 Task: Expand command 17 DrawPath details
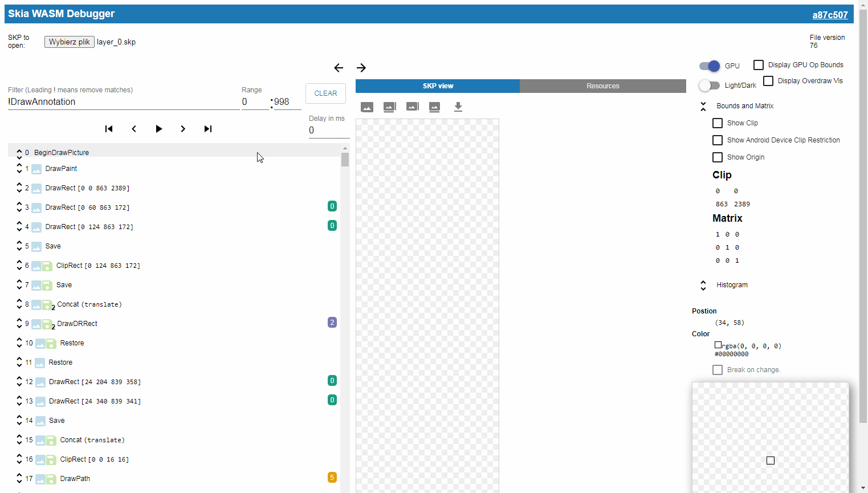coord(19,479)
